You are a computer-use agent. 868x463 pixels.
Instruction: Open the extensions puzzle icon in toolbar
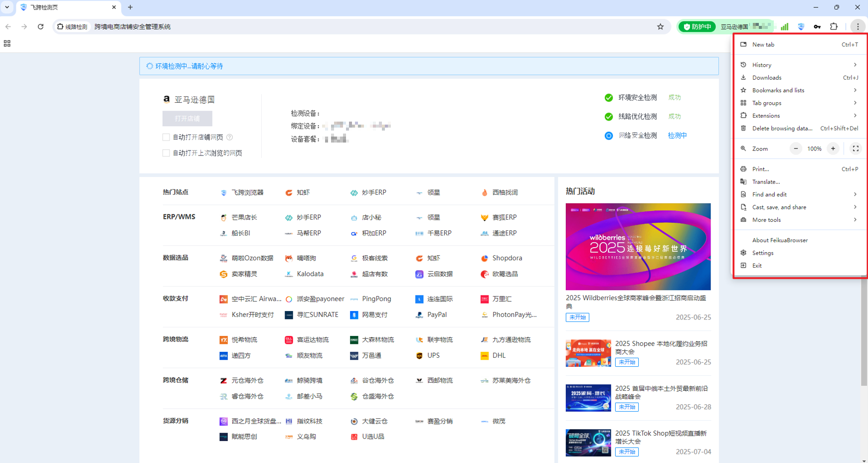pyautogui.click(x=834, y=27)
